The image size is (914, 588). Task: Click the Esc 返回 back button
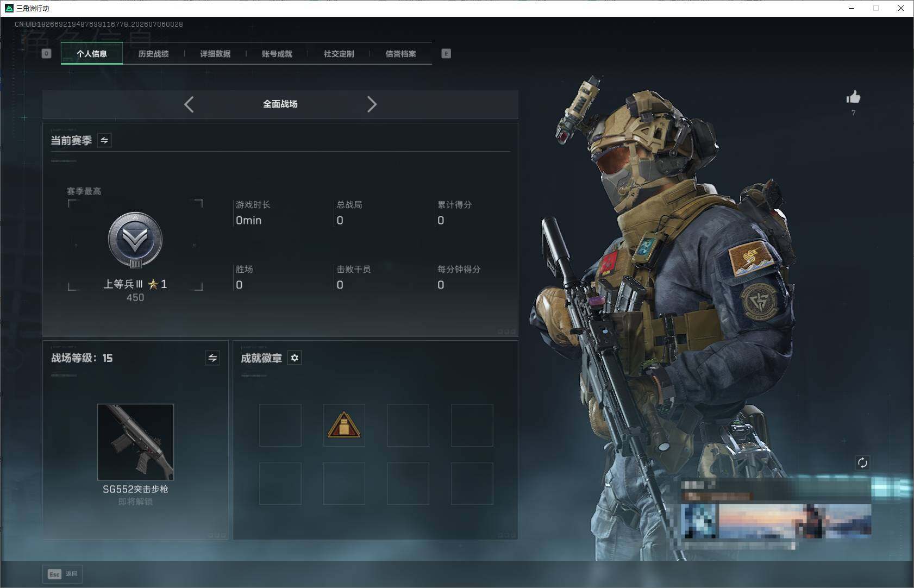pyautogui.click(x=62, y=574)
